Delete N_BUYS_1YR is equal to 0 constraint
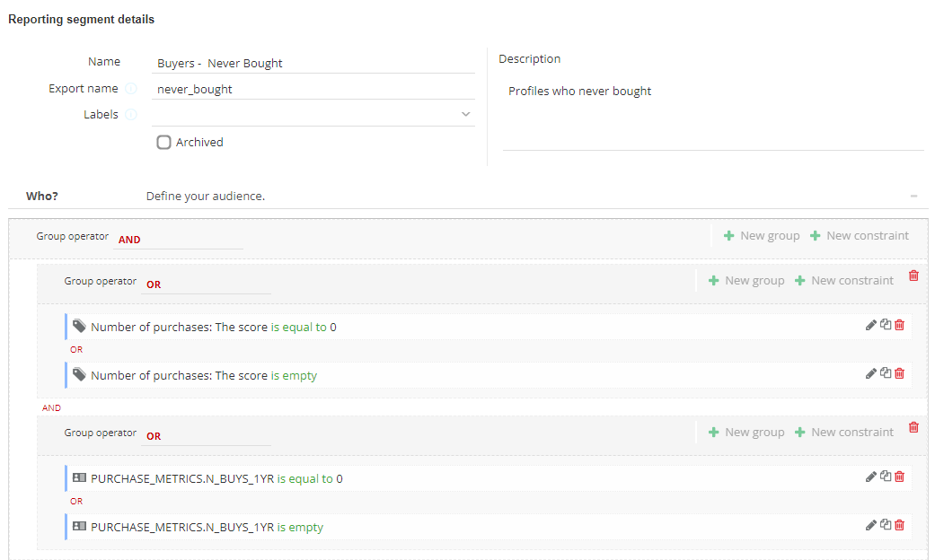Screen dimensions: 935x560 899,477
